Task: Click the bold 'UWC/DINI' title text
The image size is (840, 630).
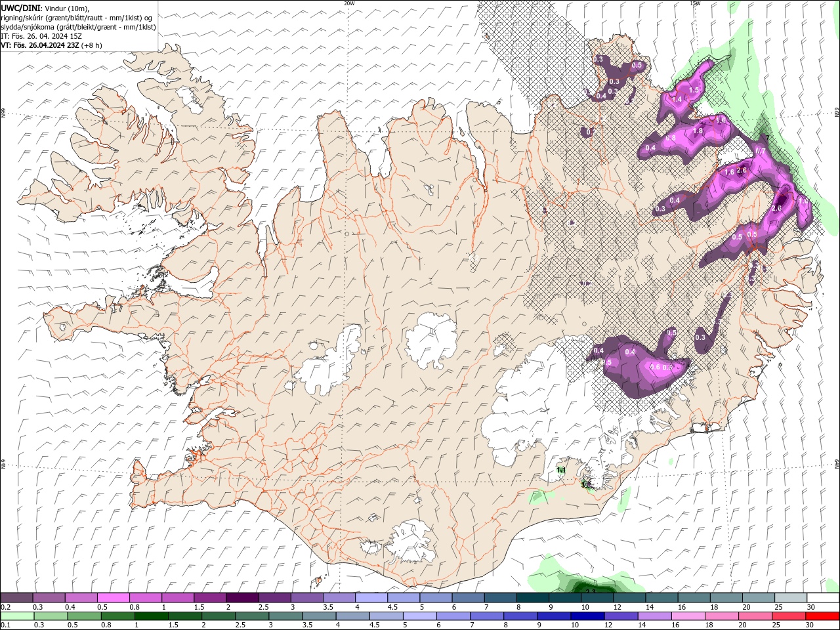Action: click(20, 8)
